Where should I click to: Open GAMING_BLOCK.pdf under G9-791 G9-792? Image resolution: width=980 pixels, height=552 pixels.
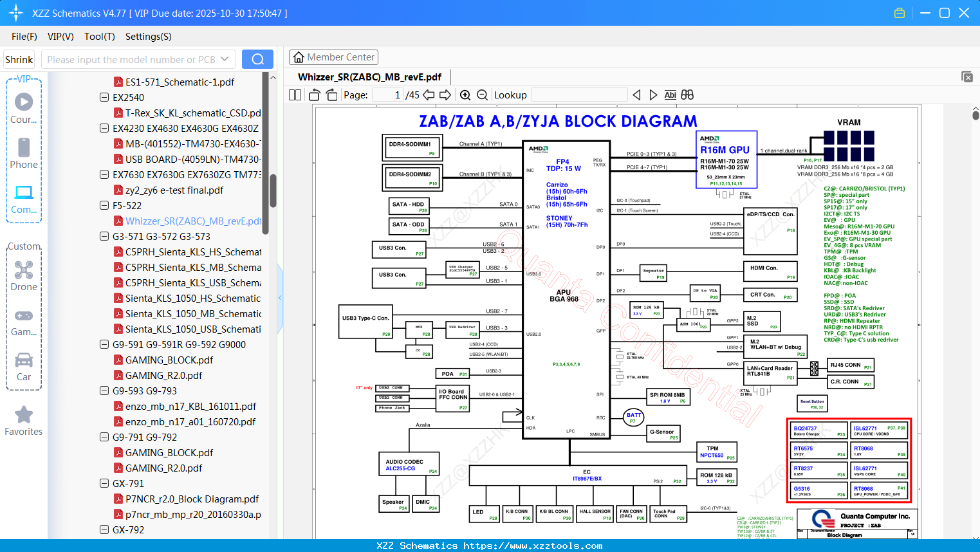click(169, 452)
